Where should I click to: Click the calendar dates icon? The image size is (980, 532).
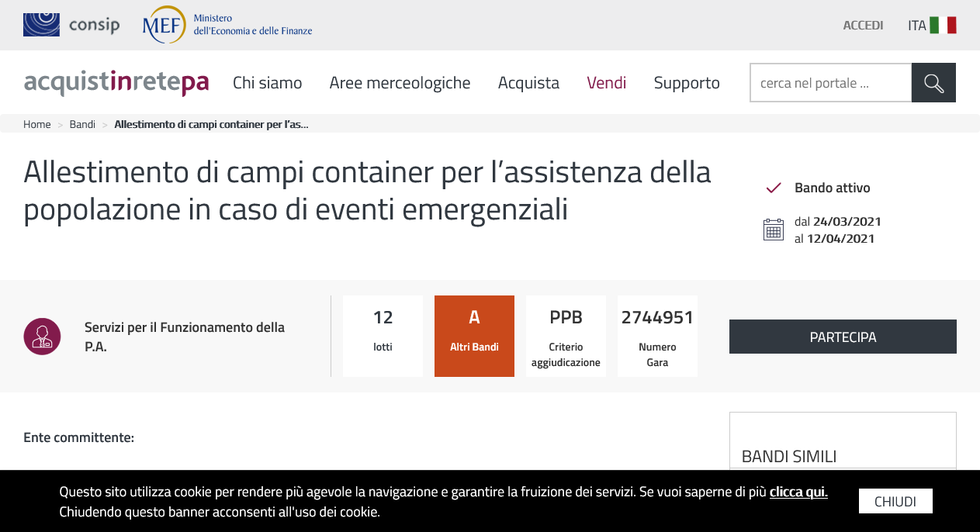tap(774, 230)
